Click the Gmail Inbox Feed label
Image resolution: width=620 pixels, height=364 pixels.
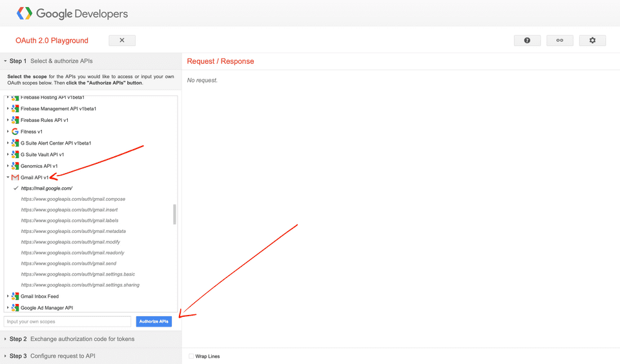click(x=39, y=296)
